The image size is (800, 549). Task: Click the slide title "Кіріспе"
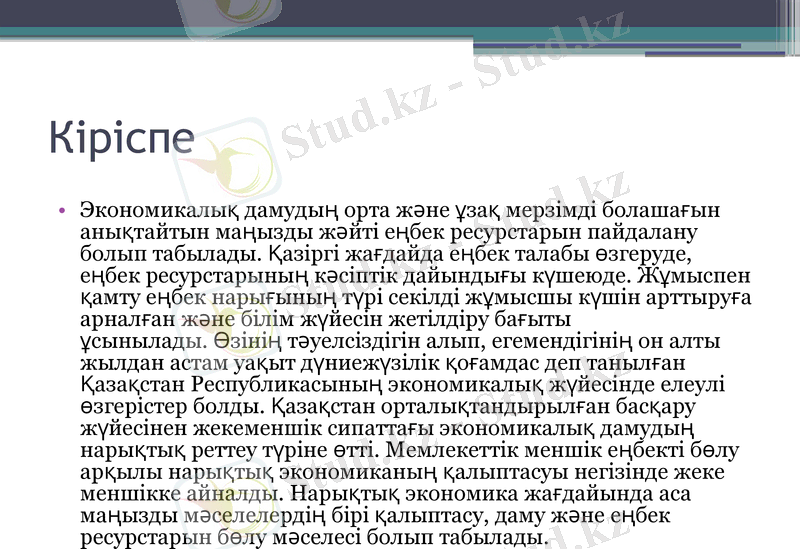(122, 139)
